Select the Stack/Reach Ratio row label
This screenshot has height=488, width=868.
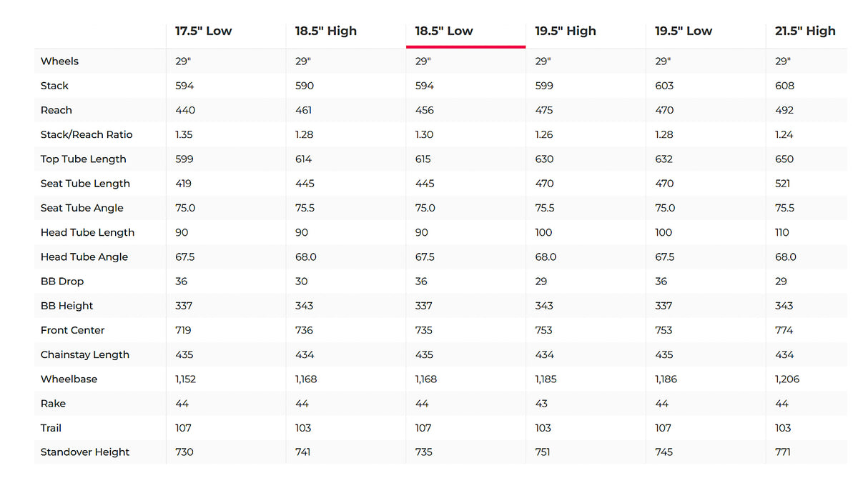(x=87, y=135)
